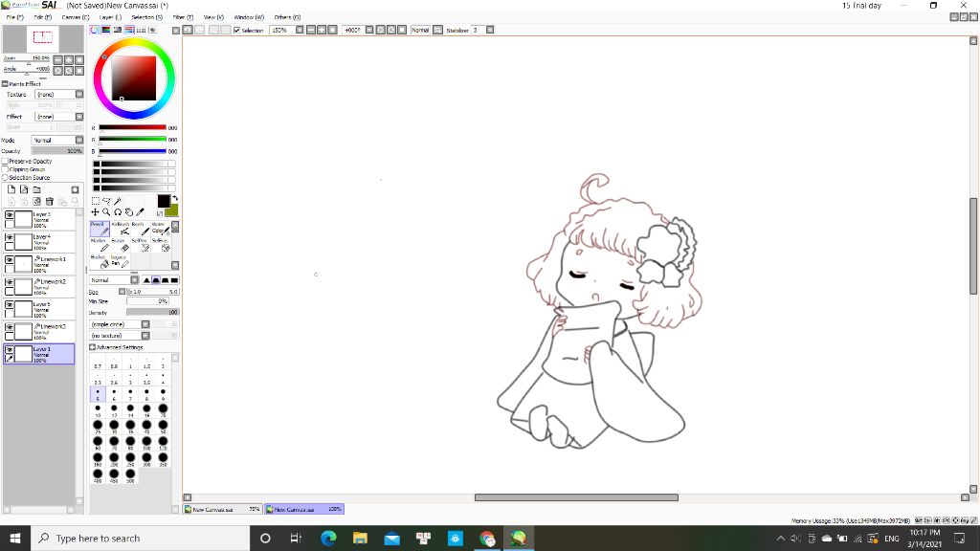Image resolution: width=980 pixels, height=551 pixels.
Task: Expand the Advanced Settings section
Action: click(x=93, y=347)
